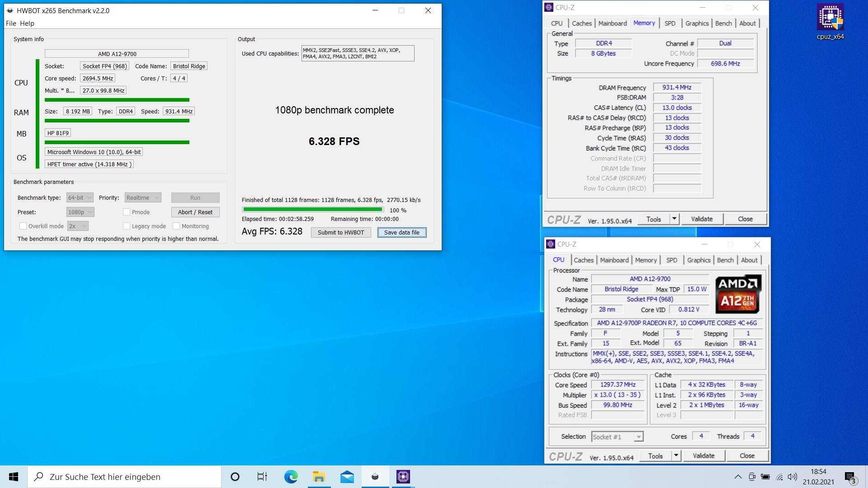Click Close button in lower CPU-Z
The image size is (868, 488).
[x=747, y=455]
